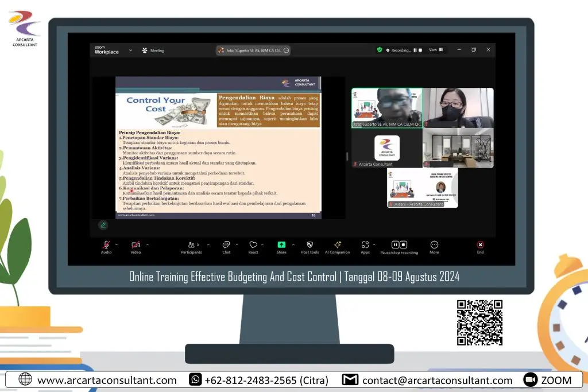Open the Chat panel

[x=226, y=245]
